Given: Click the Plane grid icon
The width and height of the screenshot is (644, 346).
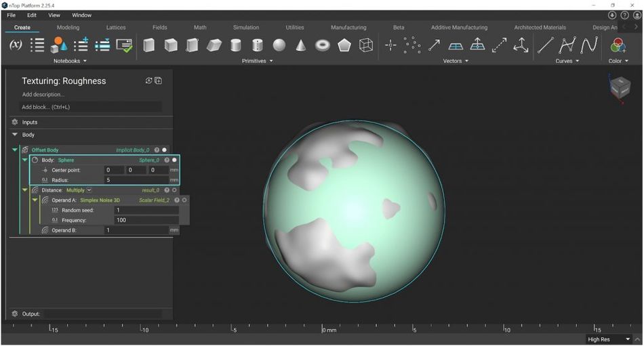Looking at the screenshot, I should [x=456, y=46].
